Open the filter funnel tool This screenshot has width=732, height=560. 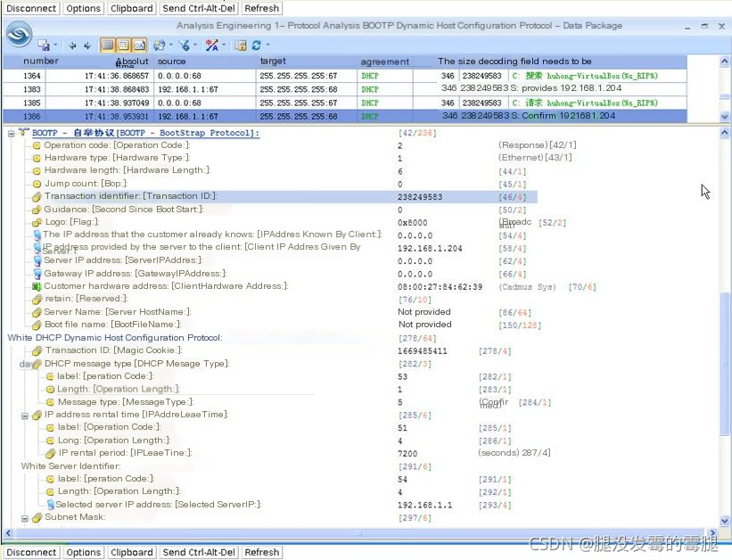point(185,45)
